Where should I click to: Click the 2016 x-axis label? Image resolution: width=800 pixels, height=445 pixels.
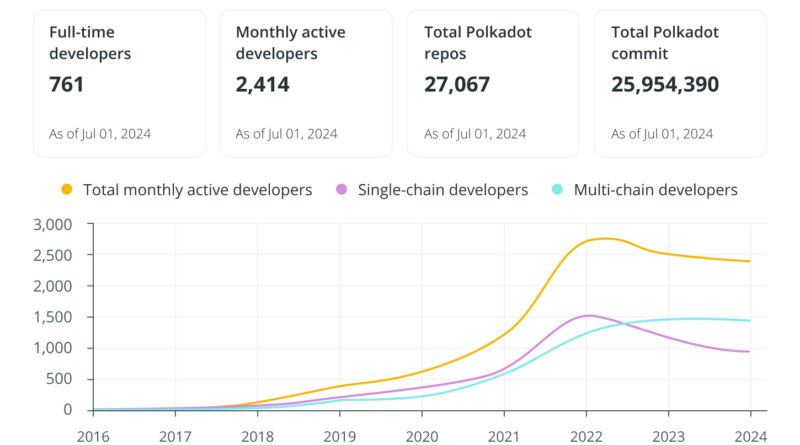coord(93,437)
